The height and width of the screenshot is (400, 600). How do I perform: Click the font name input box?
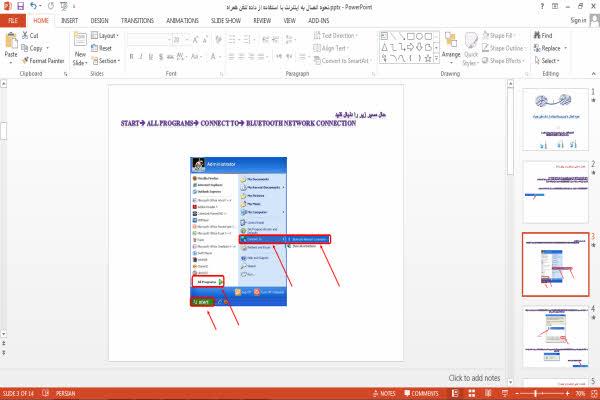[x=148, y=39]
